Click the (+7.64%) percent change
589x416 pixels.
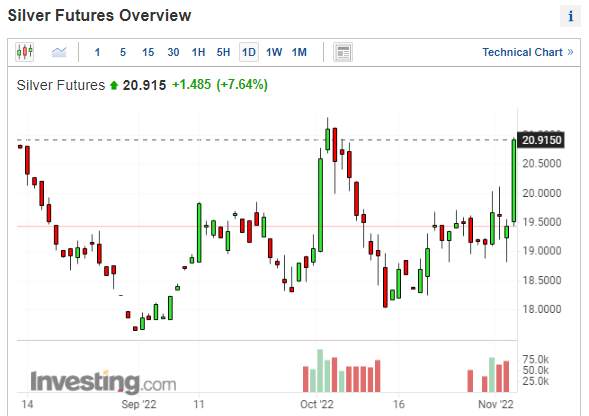tap(242, 85)
